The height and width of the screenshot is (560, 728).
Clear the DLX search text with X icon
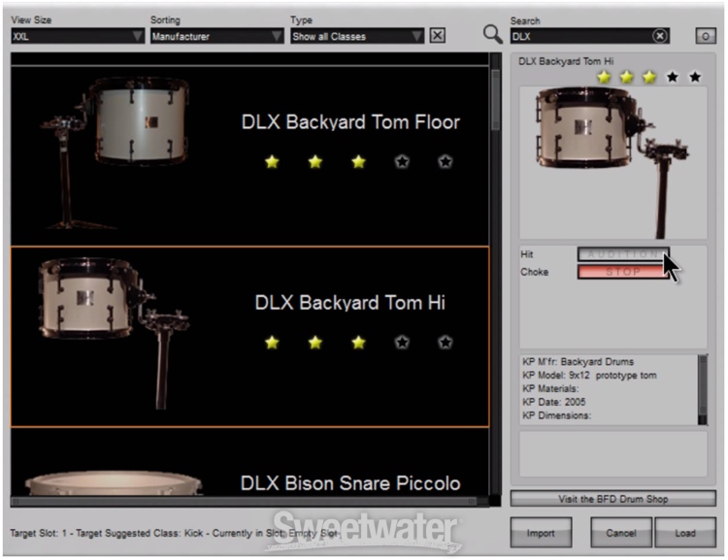[660, 36]
